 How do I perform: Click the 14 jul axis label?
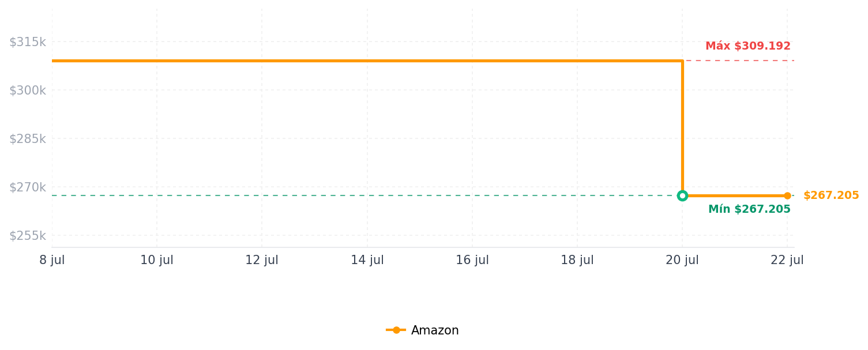367,260
